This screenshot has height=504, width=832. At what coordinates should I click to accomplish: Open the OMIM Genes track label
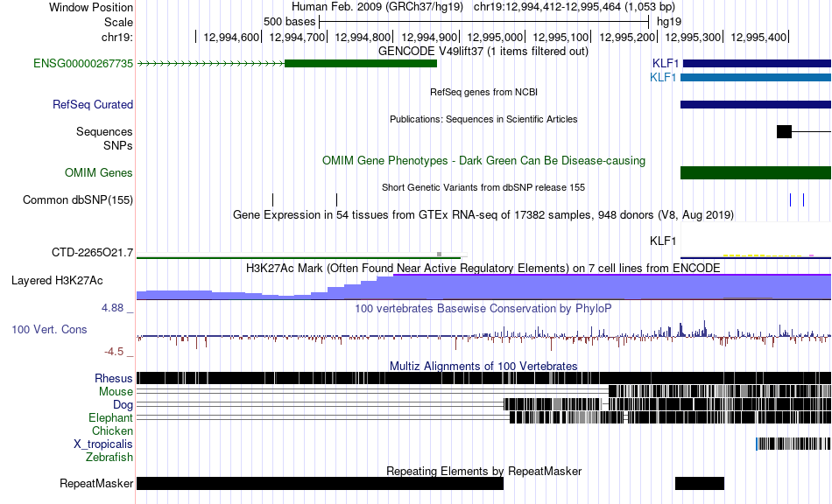(x=99, y=172)
